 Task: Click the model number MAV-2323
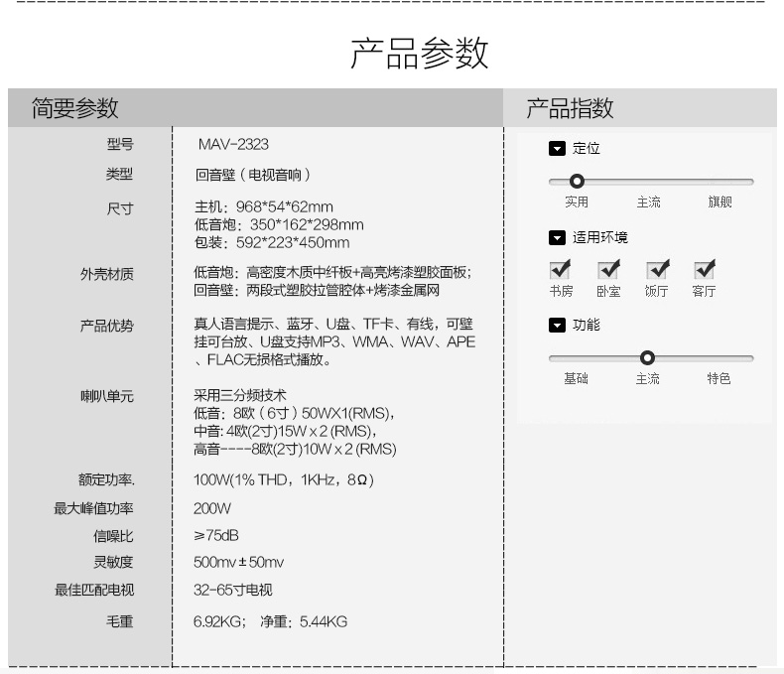click(x=233, y=145)
